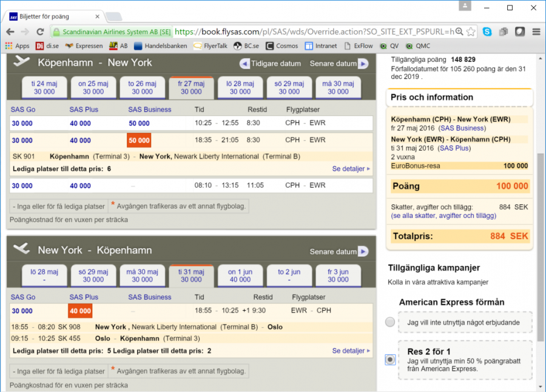This screenshot has width=546, height=392.
Task: Open the Skype extension icon
Action: (487, 32)
